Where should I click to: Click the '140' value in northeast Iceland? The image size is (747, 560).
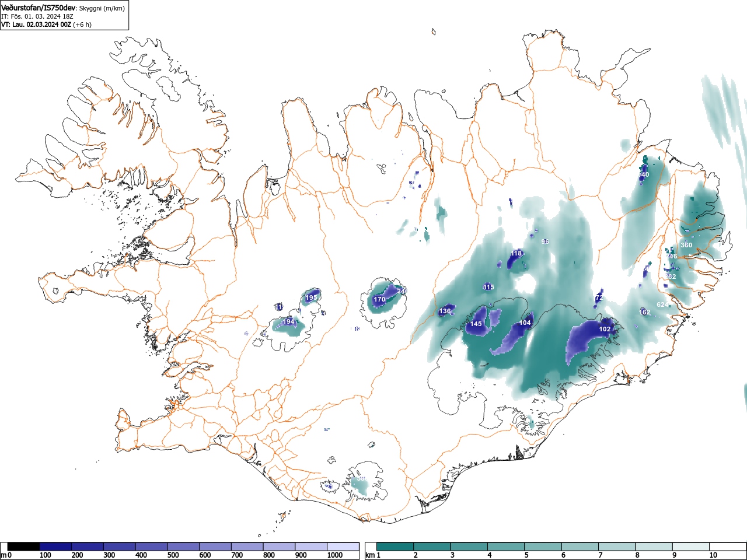644,174
